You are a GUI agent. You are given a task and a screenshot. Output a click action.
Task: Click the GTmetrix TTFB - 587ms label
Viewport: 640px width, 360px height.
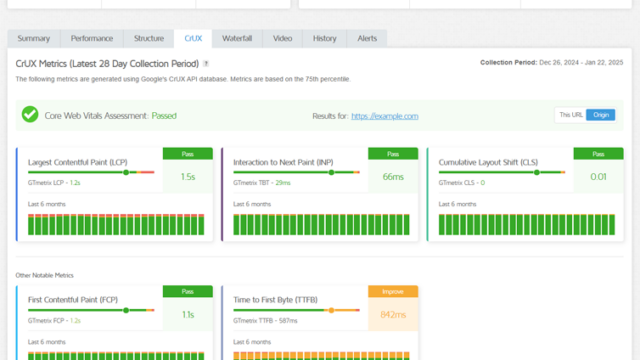[x=265, y=321]
